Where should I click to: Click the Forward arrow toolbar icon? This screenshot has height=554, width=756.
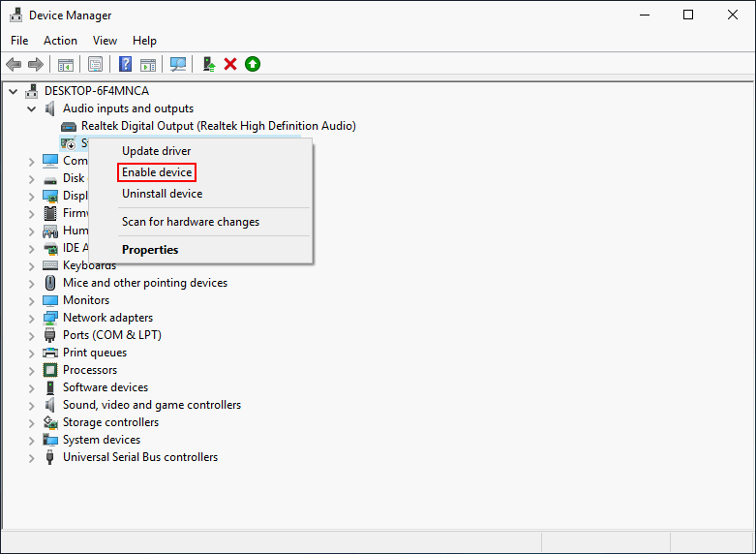[x=36, y=64]
